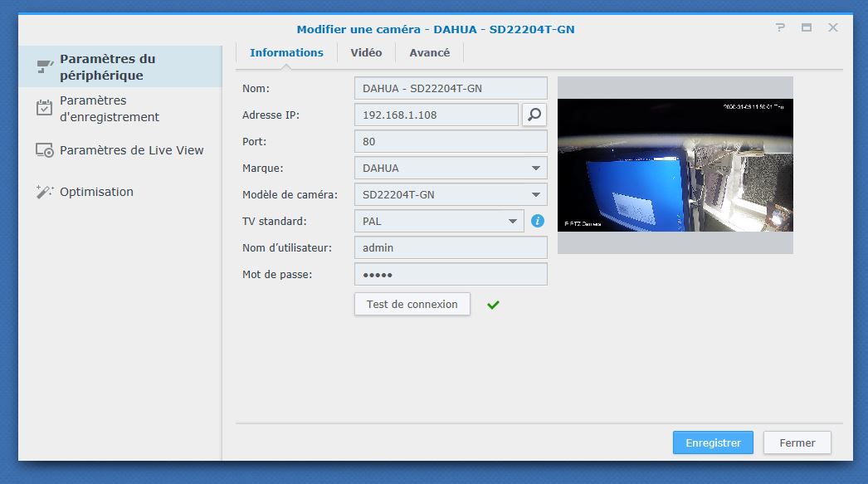Click the help question mark icon
The image size is (868, 484).
tap(780, 28)
